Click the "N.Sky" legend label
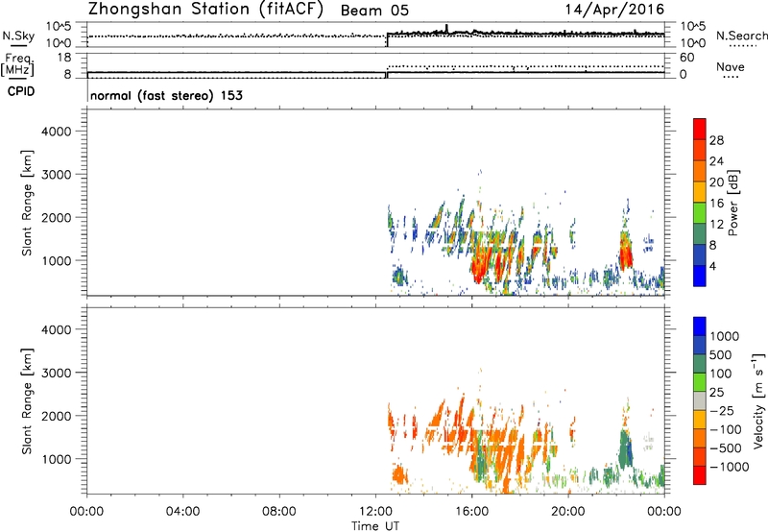Viewport: 768px width, 532px height. click(x=18, y=36)
